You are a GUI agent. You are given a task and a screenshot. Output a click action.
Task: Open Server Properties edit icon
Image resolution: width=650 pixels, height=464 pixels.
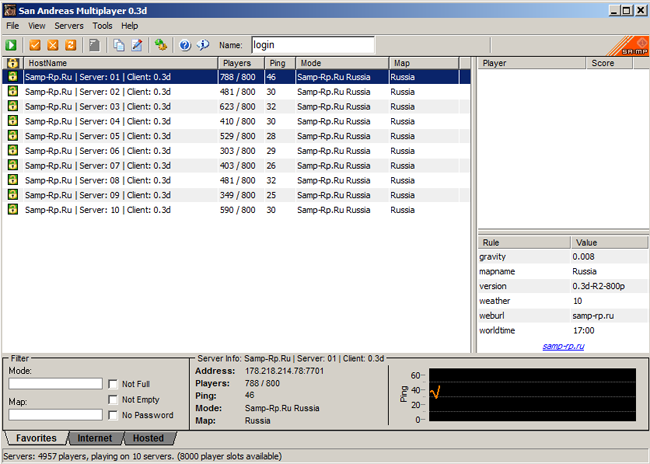click(137, 45)
